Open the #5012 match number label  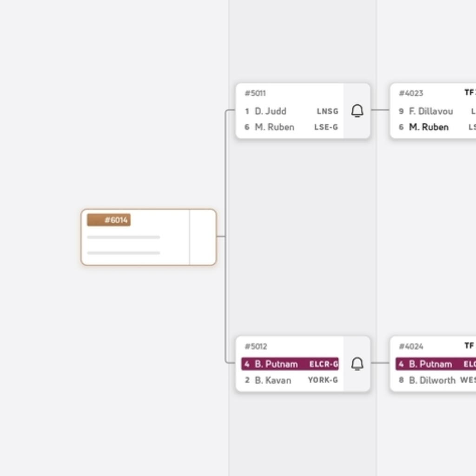coord(256,346)
